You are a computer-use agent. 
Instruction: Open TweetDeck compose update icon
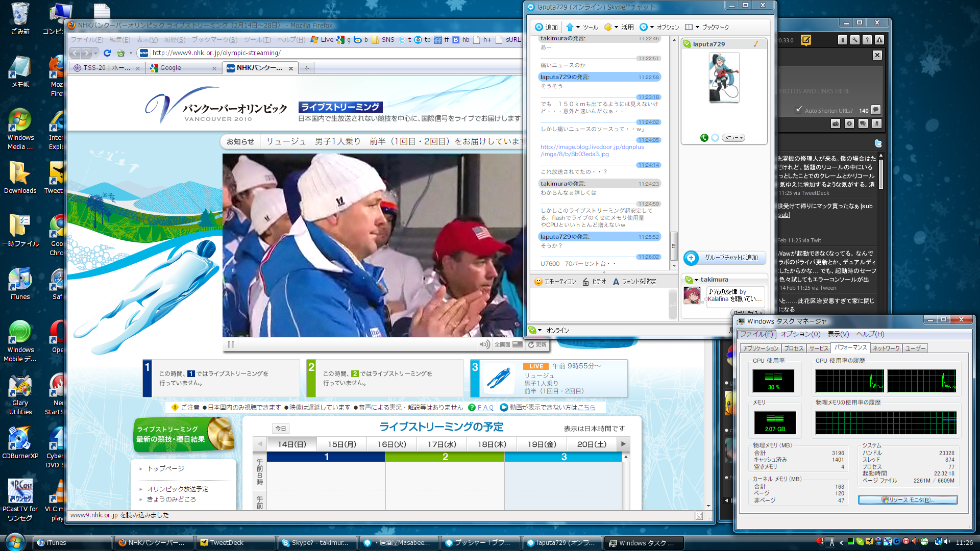click(806, 40)
